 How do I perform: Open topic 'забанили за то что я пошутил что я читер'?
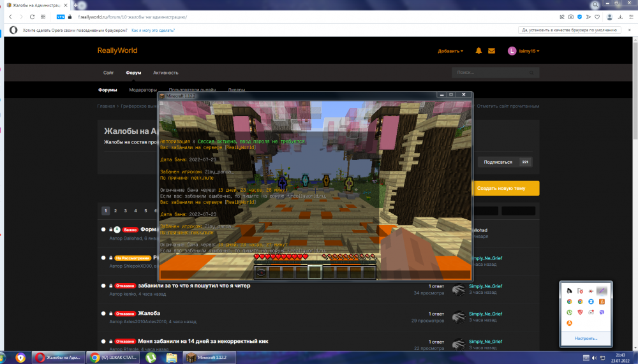(194, 286)
